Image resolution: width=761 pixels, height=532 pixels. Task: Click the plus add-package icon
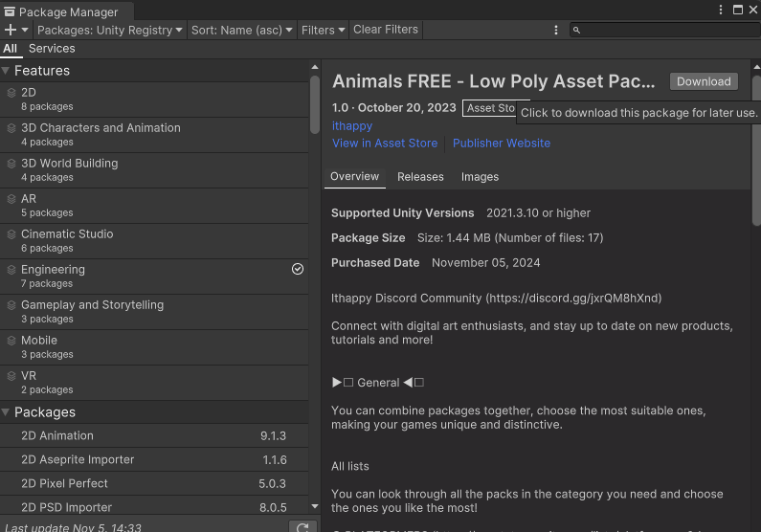click(x=11, y=30)
